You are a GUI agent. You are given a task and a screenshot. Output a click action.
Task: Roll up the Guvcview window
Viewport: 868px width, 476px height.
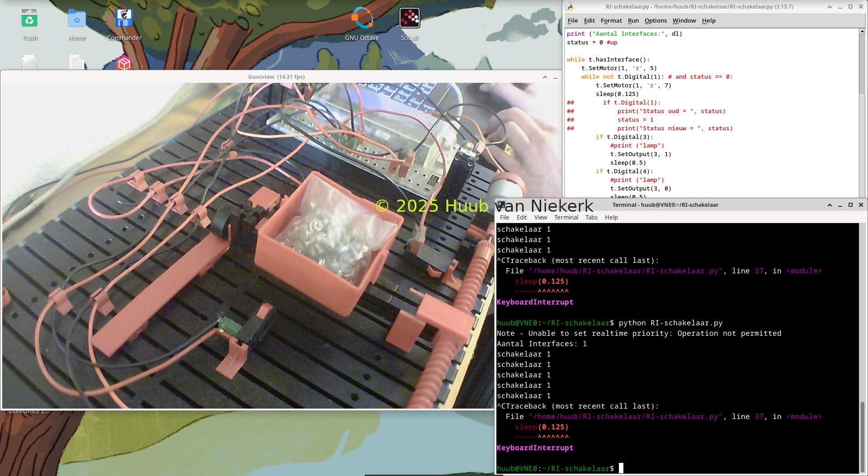coord(545,77)
